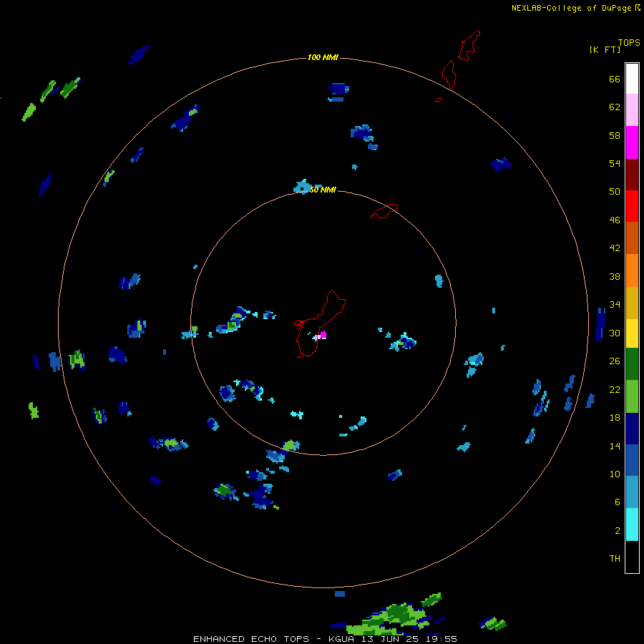Click the yellow legend swatch near 30
This screenshot has width=644, height=644.
[x=632, y=333]
